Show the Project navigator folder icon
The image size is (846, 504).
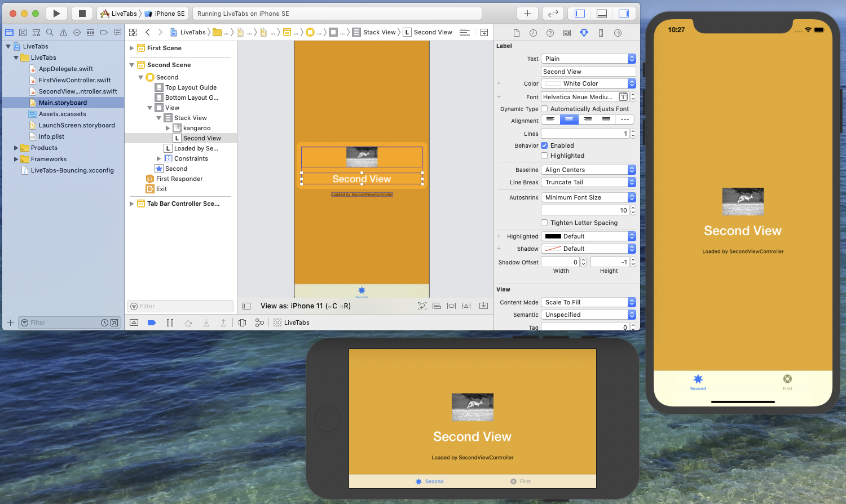pos(9,33)
